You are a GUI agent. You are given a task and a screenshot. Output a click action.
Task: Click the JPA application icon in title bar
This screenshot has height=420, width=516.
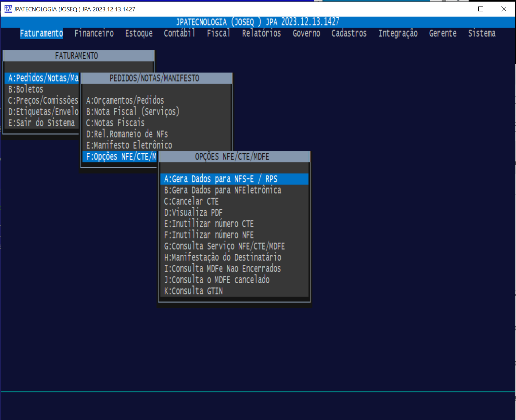[x=8, y=9]
